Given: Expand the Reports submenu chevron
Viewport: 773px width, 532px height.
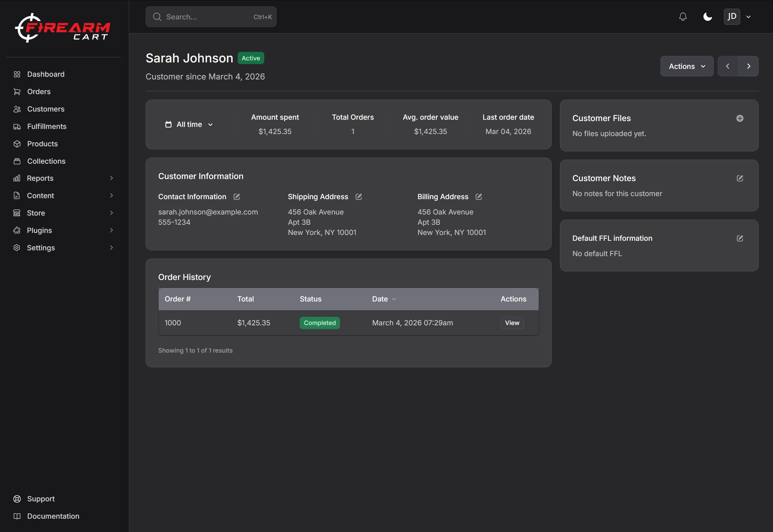Looking at the screenshot, I should point(112,178).
